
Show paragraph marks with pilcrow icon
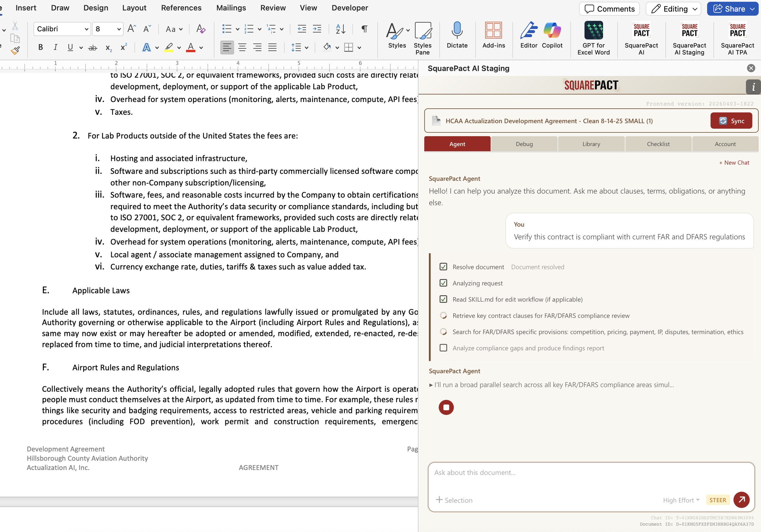pos(364,29)
